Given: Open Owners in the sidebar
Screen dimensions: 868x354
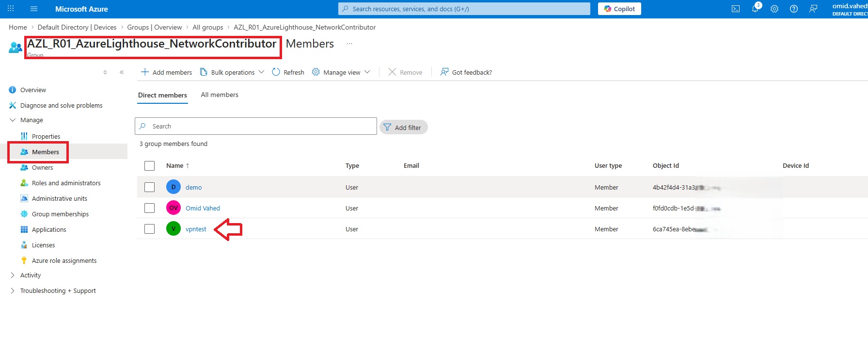Looking at the screenshot, I should pyautogui.click(x=42, y=167).
